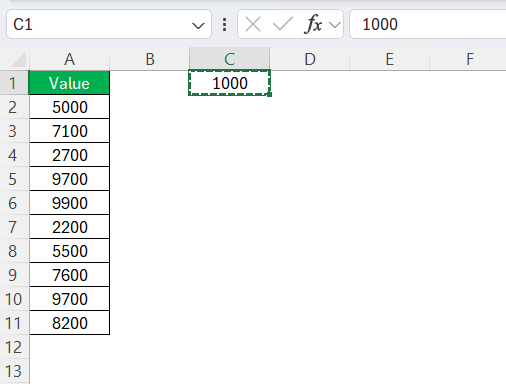Select row 4 header
Viewport: 506px width, 384px height.
pos(14,155)
